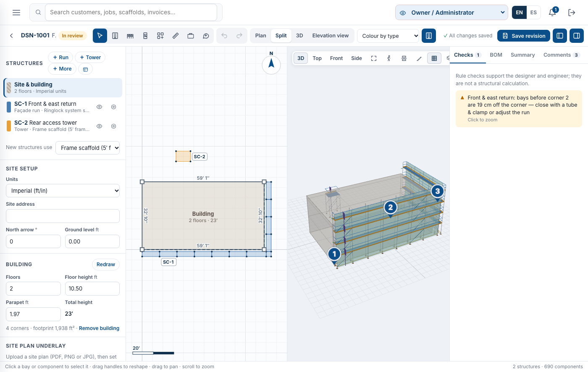Viewport: 588px width, 372px height.
Task: Choose the scaffold run drawing tool
Action: click(130, 36)
